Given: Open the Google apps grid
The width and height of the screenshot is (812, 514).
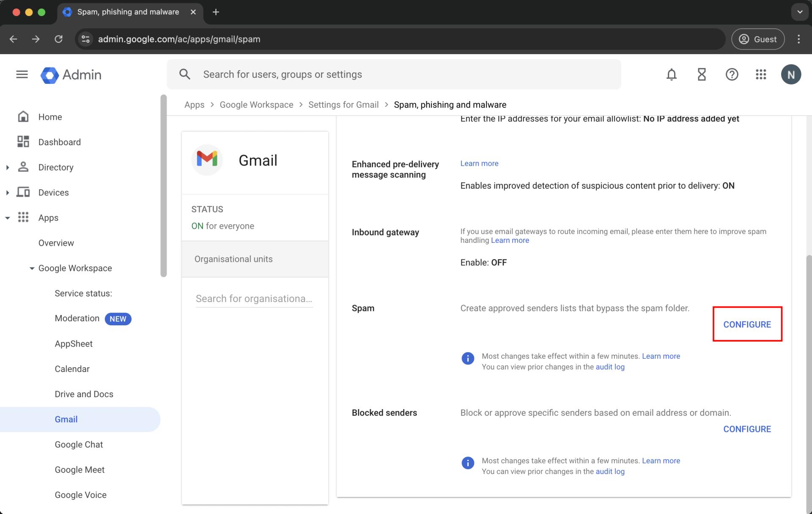Looking at the screenshot, I should pyautogui.click(x=761, y=74).
